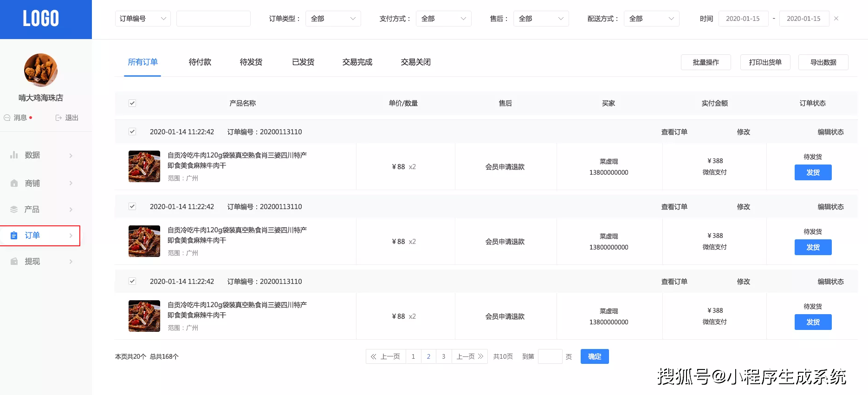
Task: Open the 订单编号 search-type dropdown
Action: coord(143,19)
